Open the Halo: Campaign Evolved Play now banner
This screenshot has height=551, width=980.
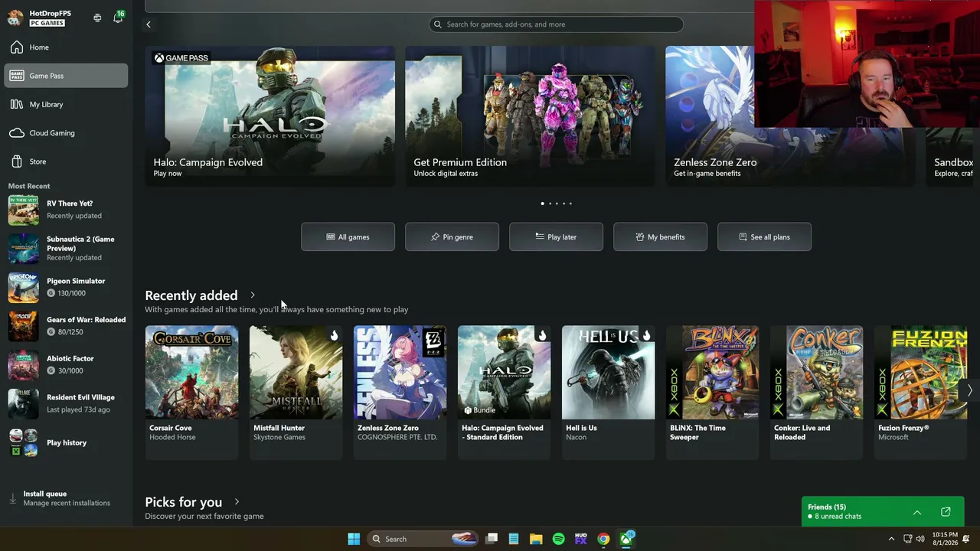(x=270, y=116)
